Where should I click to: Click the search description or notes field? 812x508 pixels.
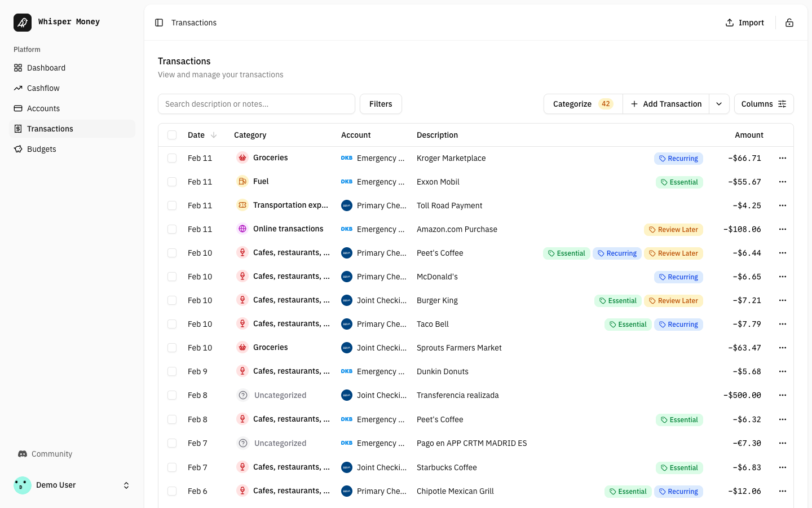(x=256, y=104)
